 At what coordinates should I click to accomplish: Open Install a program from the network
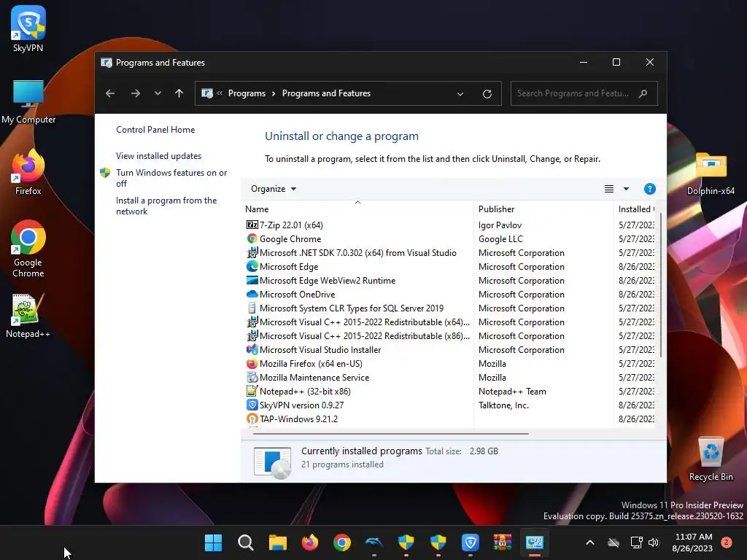pyautogui.click(x=166, y=206)
